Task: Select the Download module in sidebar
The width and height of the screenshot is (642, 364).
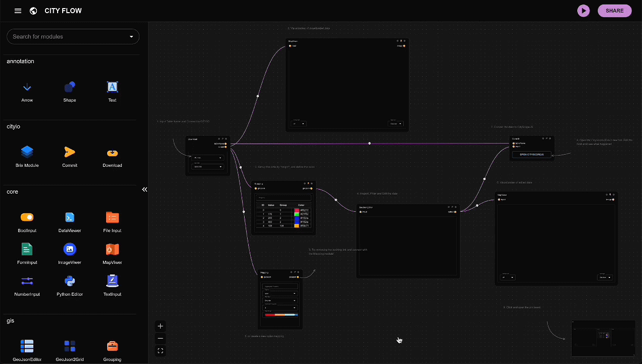Action: point(112,156)
